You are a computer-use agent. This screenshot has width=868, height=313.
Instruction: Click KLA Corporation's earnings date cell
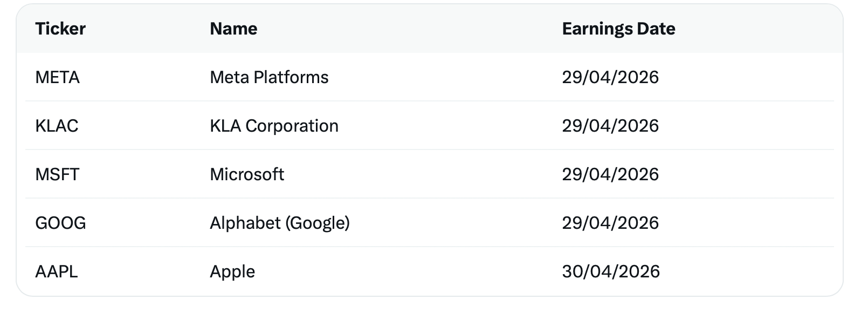click(610, 126)
